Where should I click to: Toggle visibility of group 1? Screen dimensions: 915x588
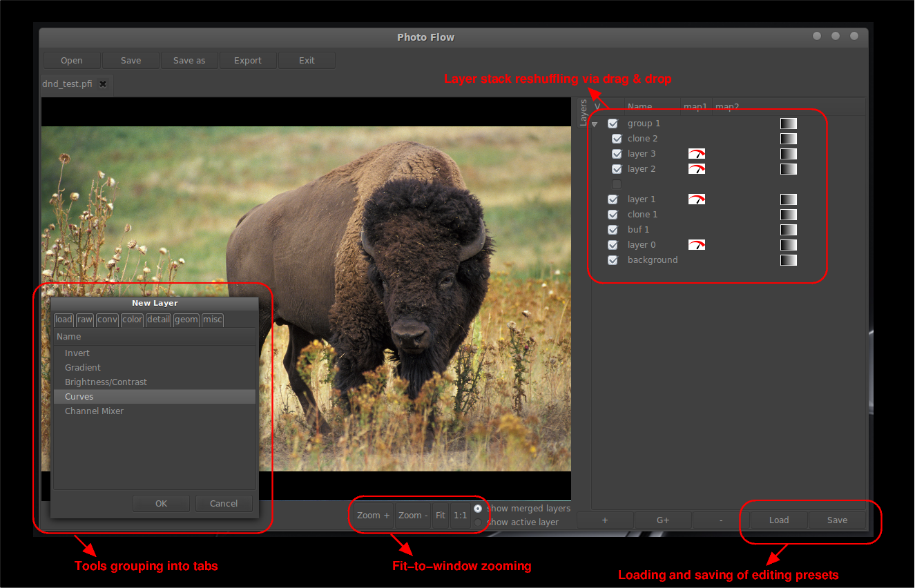pos(613,124)
